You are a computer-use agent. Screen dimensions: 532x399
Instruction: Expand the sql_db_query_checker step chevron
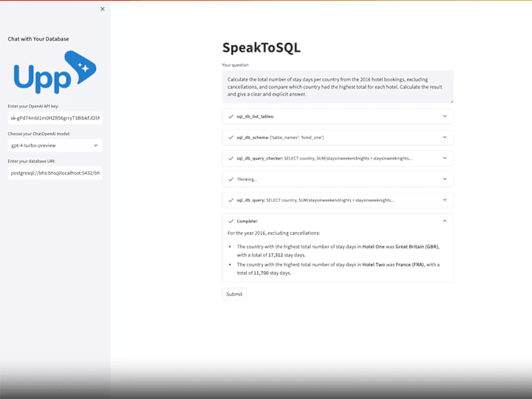[445, 158]
